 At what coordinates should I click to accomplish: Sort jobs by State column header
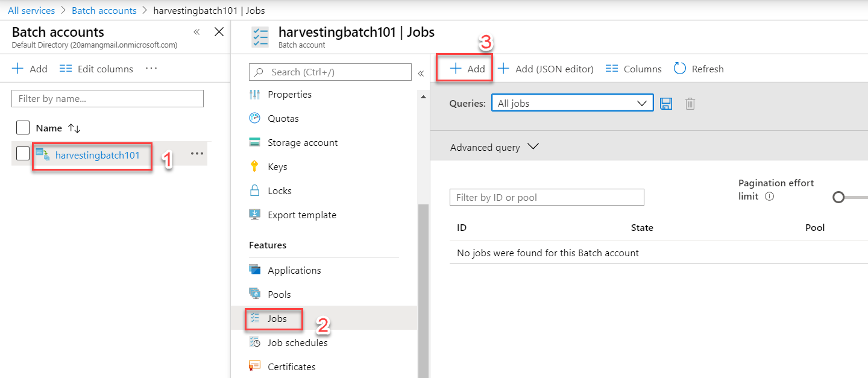click(x=642, y=227)
